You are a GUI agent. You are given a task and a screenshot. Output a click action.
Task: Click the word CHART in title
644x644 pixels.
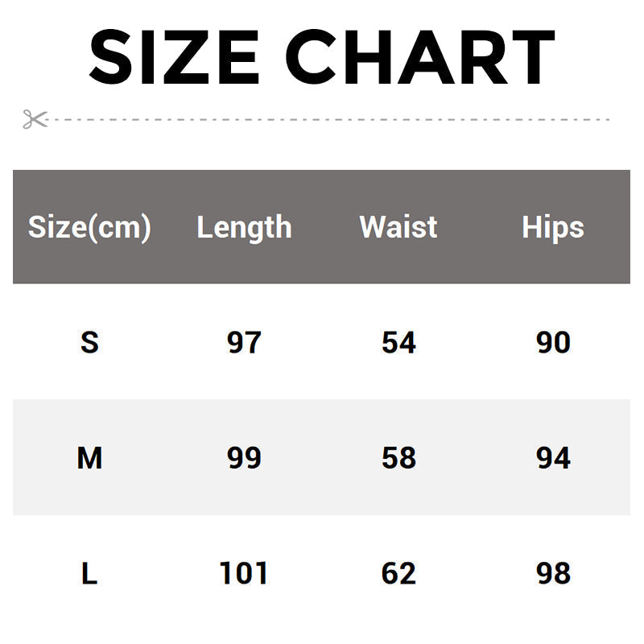tap(420, 56)
